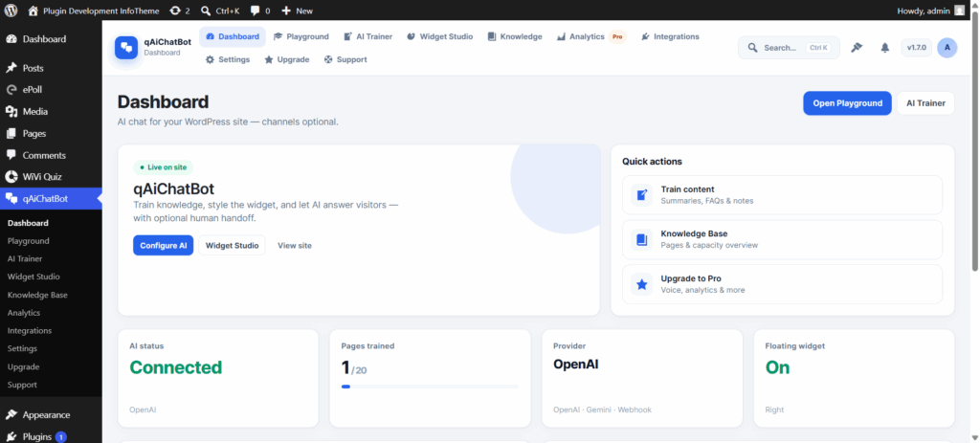Select Integrations in qAiChatBot submenu
Viewport: 980px width, 443px height.
point(30,330)
